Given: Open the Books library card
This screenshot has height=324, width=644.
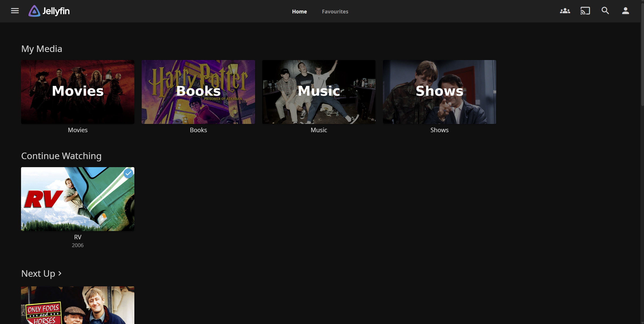Looking at the screenshot, I should (x=198, y=92).
